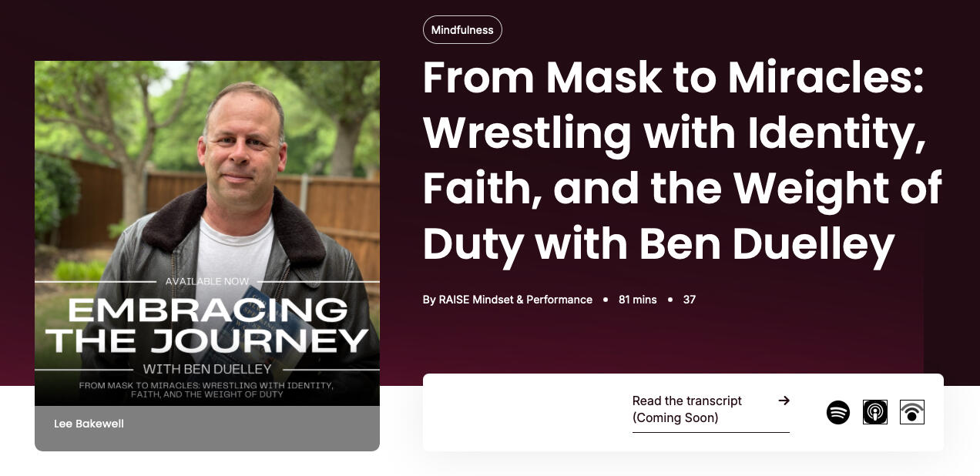This screenshot has width=980, height=476.
Task: Open the episode on Spotify
Action: click(838, 412)
